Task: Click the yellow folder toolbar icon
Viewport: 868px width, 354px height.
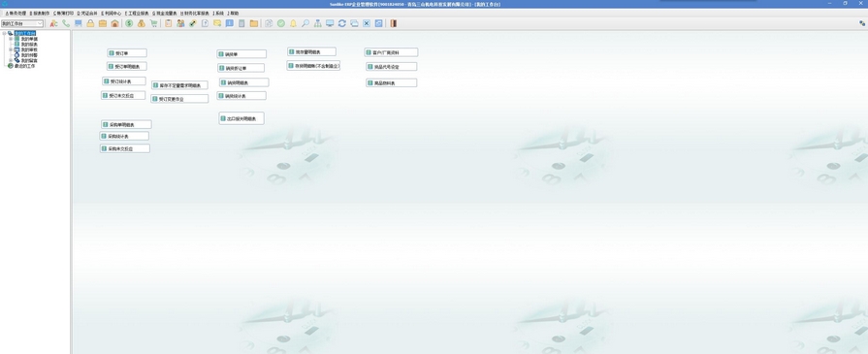Action: 253,23
